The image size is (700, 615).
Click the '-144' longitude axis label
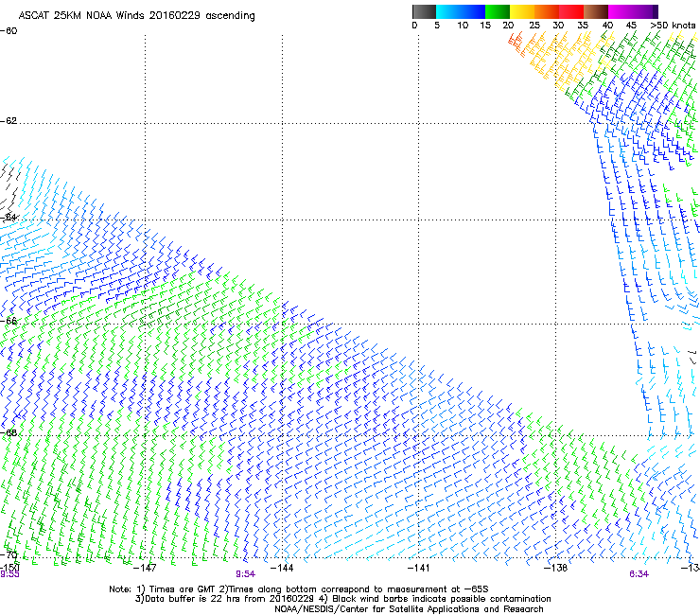[x=282, y=568]
